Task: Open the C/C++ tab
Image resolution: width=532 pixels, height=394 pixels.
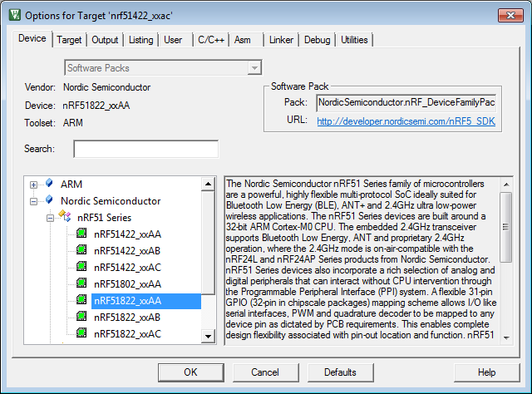Action: click(211, 40)
